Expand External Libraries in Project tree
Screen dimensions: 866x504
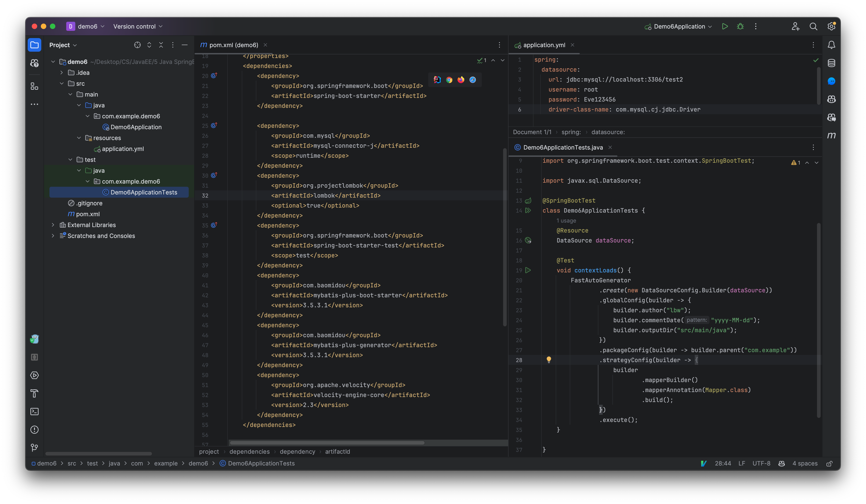pyautogui.click(x=53, y=225)
